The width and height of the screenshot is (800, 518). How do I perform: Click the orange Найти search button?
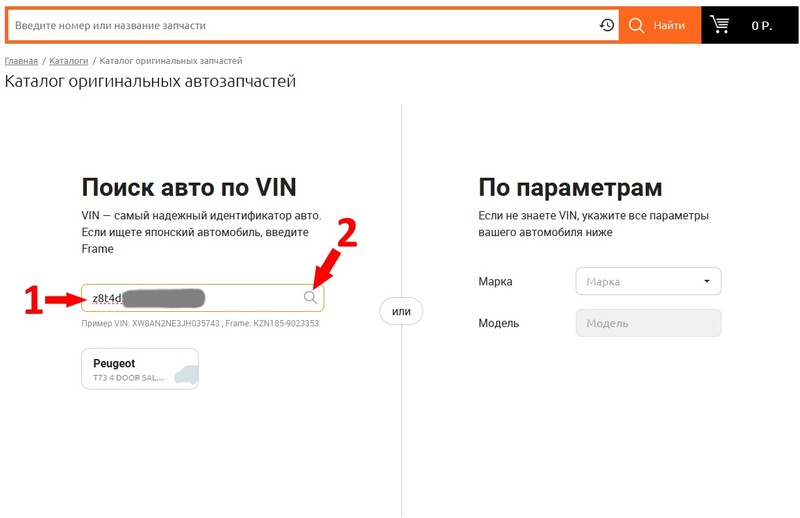pos(659,25)
